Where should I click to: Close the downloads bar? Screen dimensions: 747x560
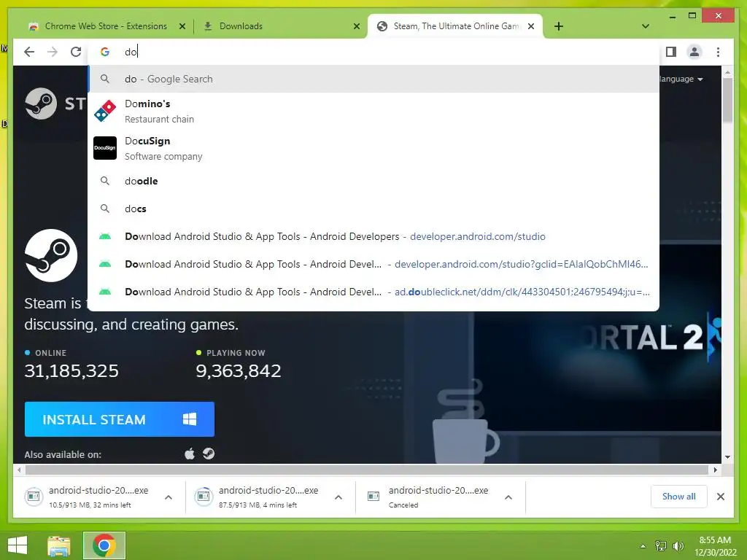721,497
